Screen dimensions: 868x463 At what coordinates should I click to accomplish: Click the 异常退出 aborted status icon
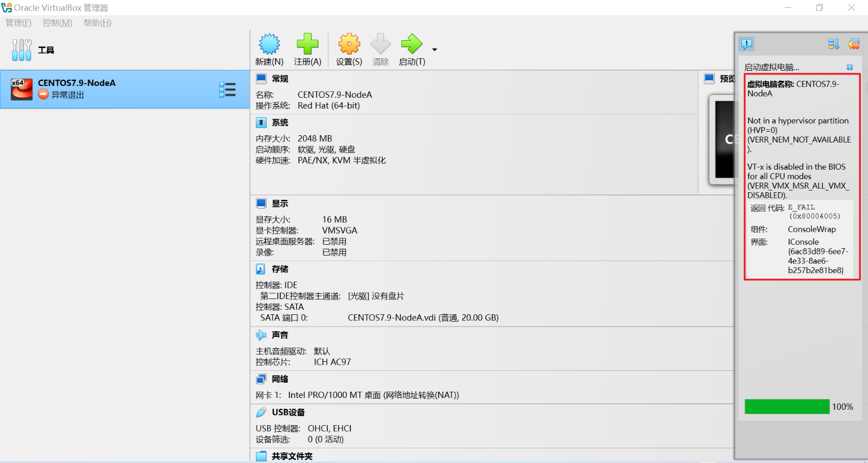pyautogui.click(x=43, y=94)
